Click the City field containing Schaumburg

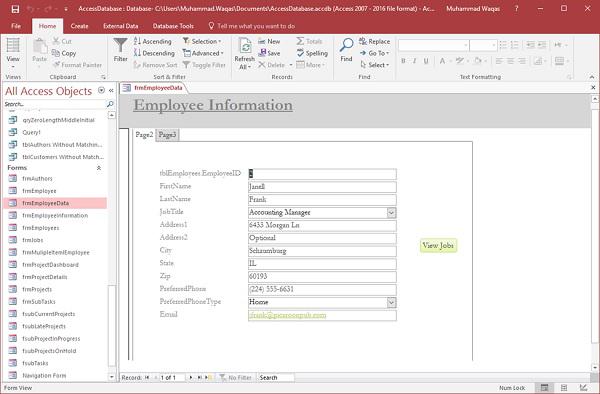[x=322, y=251]
